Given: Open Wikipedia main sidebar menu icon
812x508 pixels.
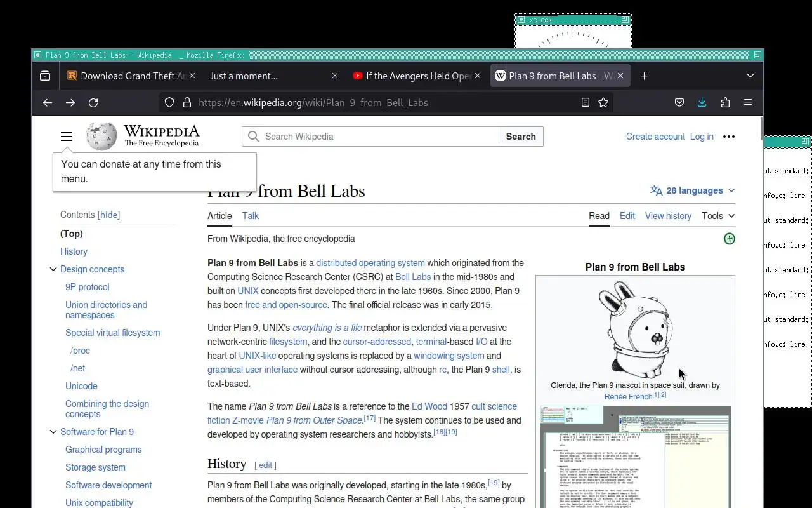Looking at the screenshot, I should (x=67, y=137).
